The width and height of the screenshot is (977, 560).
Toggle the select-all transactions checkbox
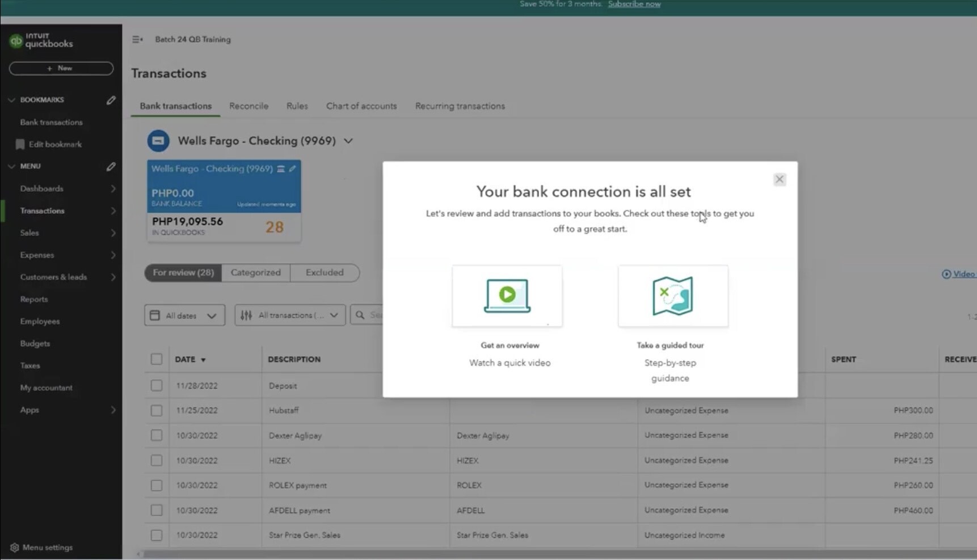(x=157, y=359)
